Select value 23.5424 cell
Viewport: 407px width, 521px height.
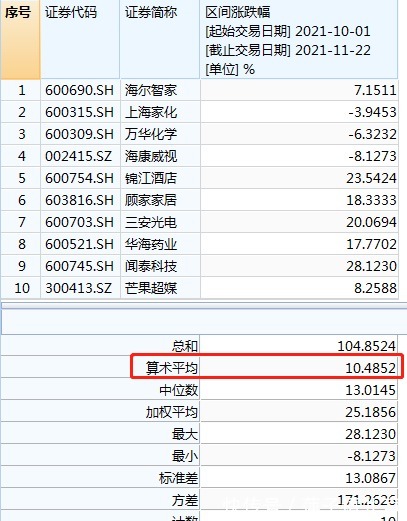click(x=299, y=178)
